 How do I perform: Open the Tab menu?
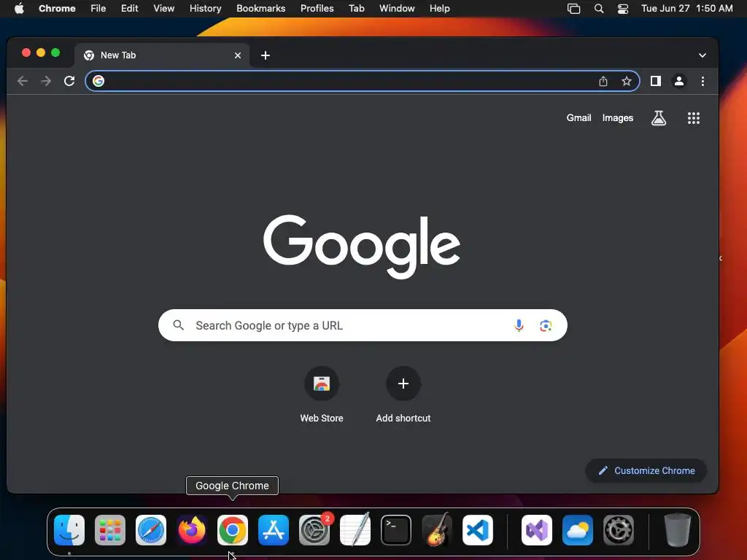click(x=356, y=9)
